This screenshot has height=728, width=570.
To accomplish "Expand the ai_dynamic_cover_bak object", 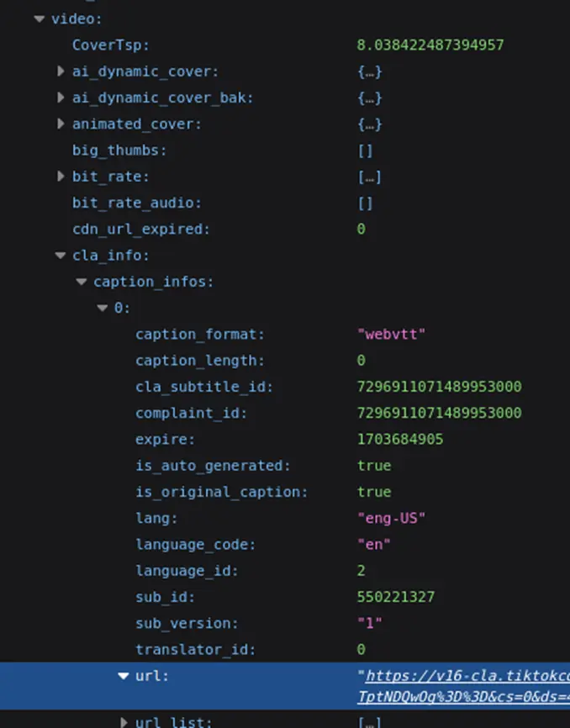I will point(60,98).
